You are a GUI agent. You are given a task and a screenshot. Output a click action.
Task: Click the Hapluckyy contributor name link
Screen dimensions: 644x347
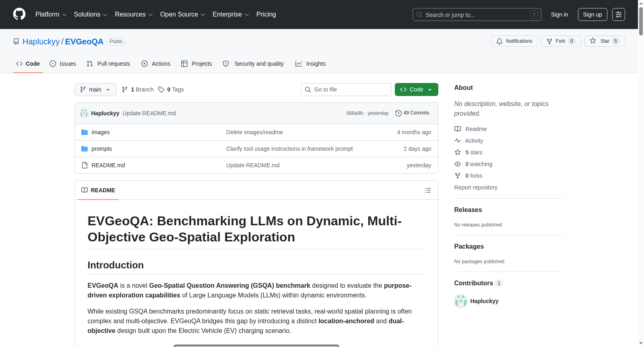coord(484,301)
